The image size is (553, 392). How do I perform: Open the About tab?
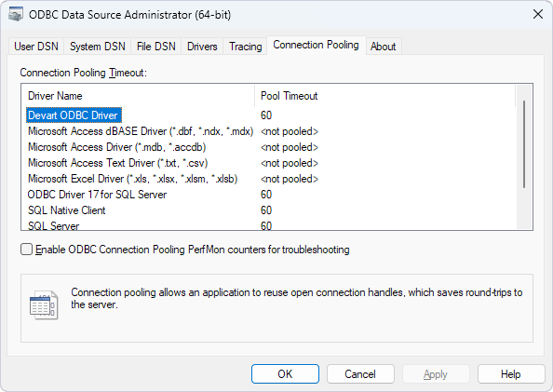383,47
